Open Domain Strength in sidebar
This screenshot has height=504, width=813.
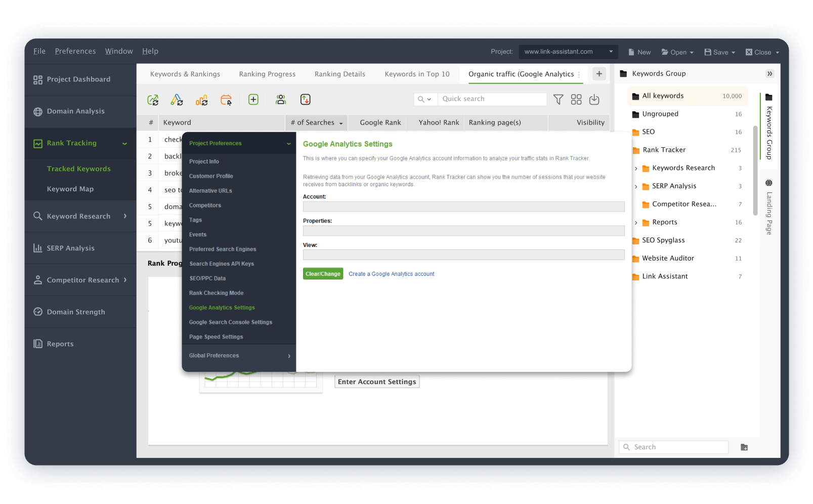tap(80, 312)
